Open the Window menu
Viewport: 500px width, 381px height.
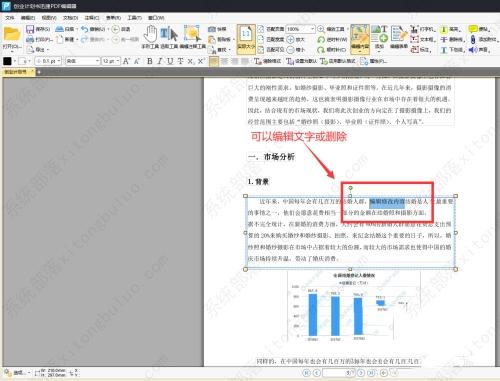coord(156,17)
